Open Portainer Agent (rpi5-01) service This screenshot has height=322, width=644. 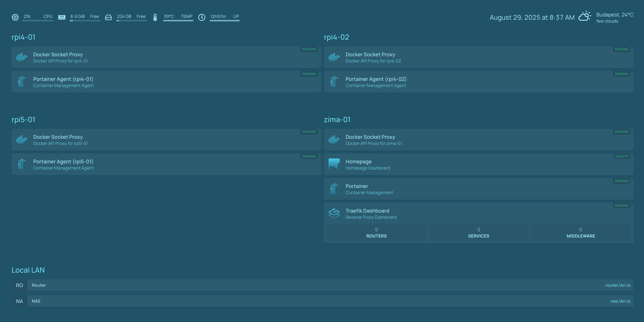point(166,164)
